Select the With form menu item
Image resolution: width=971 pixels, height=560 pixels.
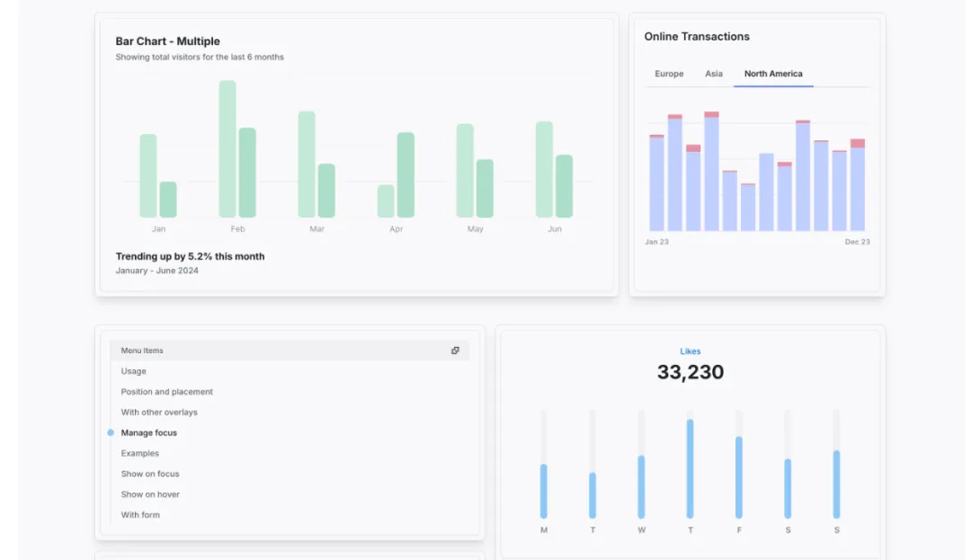[140, 514]
